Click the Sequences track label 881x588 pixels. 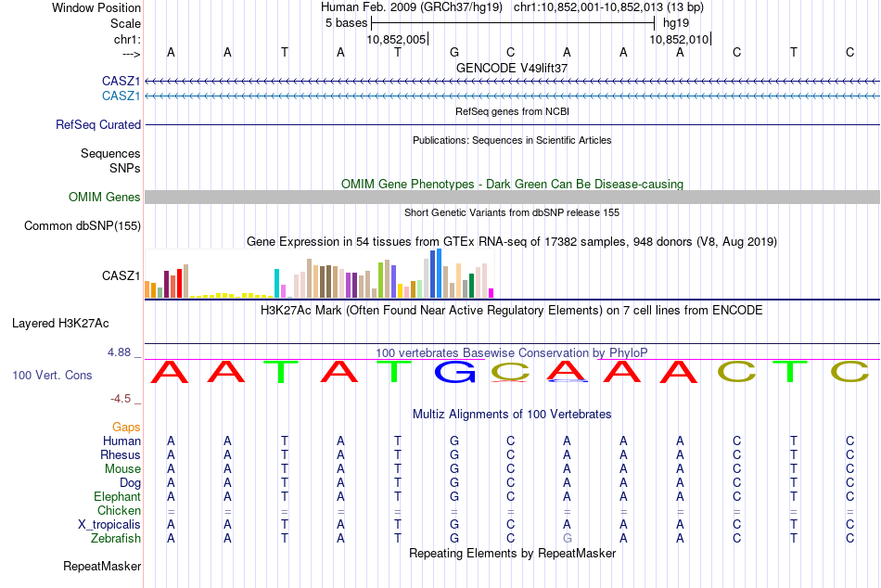(110, 153)
